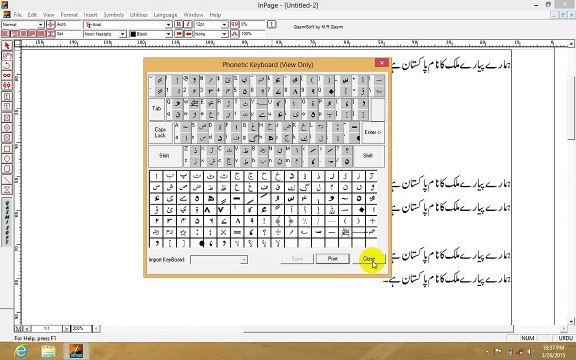Open File Explorer from taskbar

pyautogui.click(x=48, y=351)
